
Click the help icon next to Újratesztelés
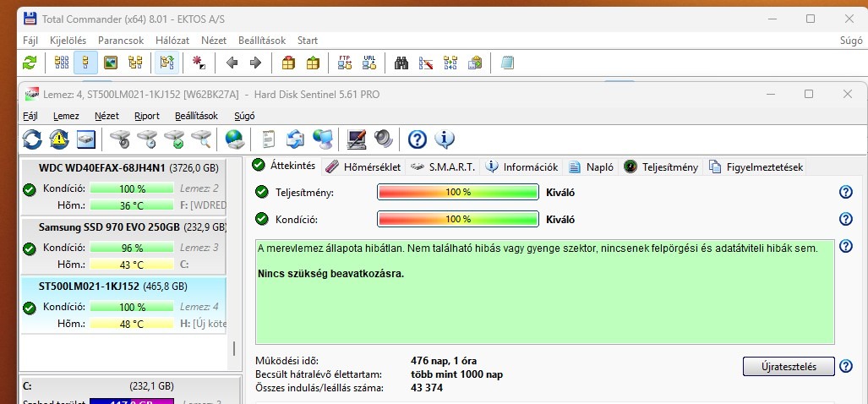click(x=846, y=366)
